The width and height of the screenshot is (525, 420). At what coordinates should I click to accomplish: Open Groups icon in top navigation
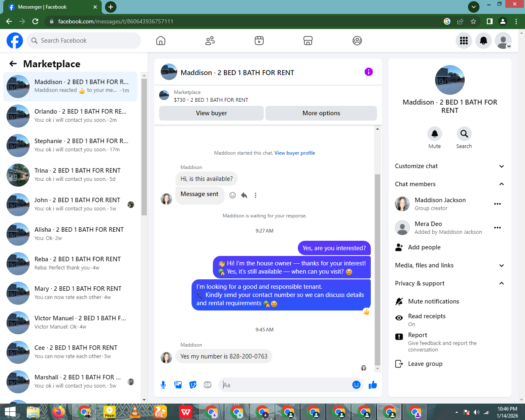357,41
